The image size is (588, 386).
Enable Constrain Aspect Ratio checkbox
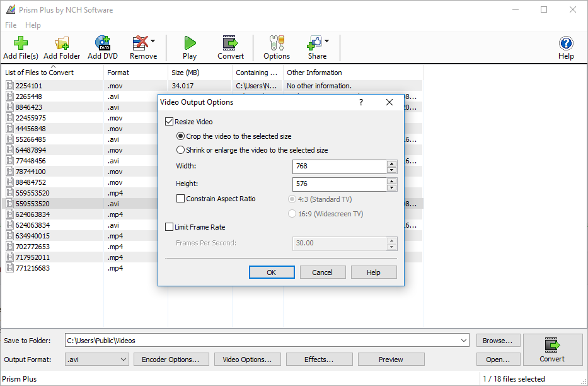[x=180, y=199]
